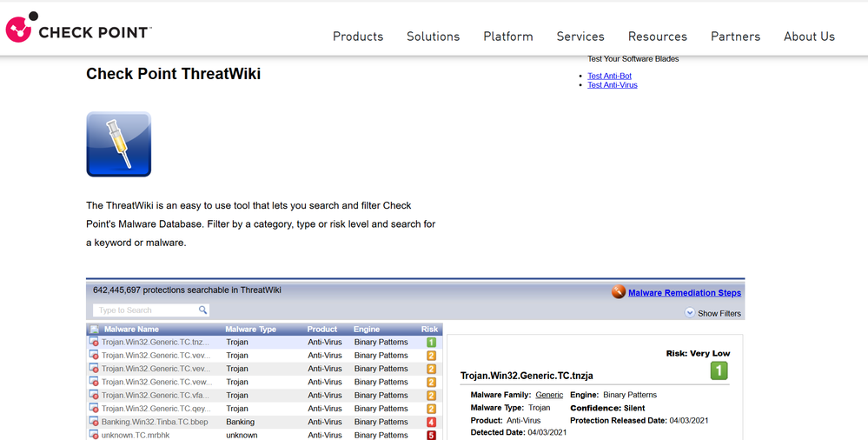Follow the Generic malware family link
The height and width of the screenshot is (440, 868).
pos(549,395)
